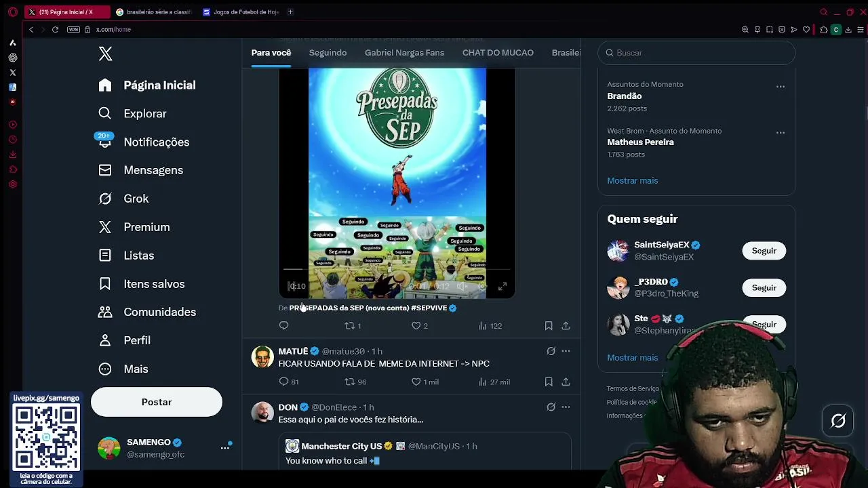Screen dimensions: 868x488
Task: View stats of the post with 122 views
Action: tap(490, 326)
